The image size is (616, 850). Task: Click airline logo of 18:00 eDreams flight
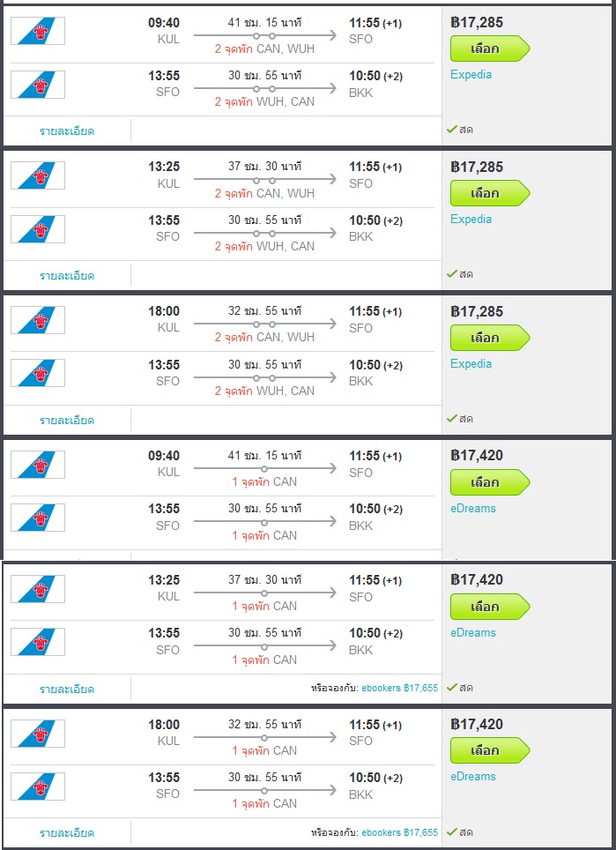pyautogui.click(x=38, y=734)
